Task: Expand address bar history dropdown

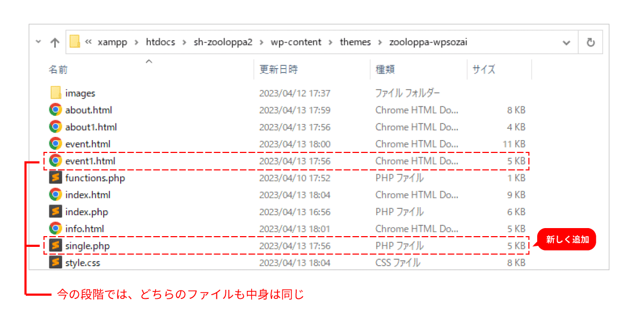Action: [x=566, y=43]
